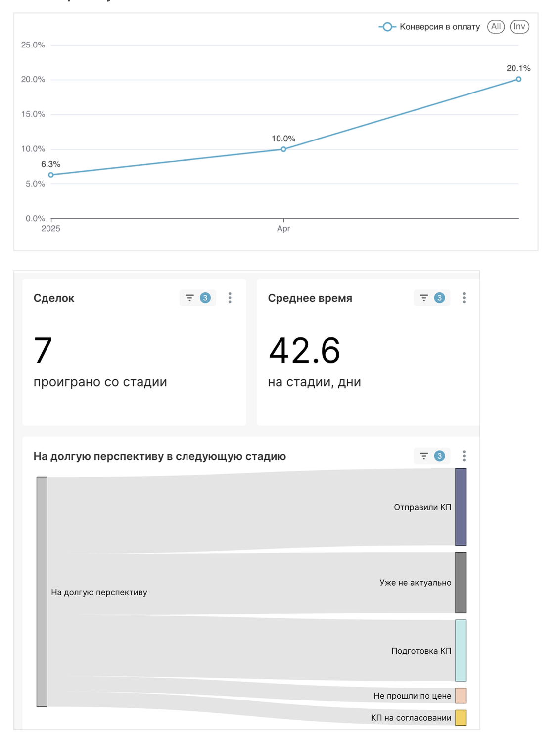Click the Подготовка КП node bar
This screenshot has height=747, width=560.
pyautogui.click(x=461, y=650)
